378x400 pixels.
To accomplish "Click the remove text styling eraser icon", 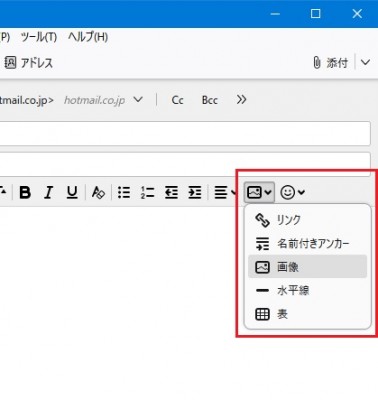I will [98, 192].
